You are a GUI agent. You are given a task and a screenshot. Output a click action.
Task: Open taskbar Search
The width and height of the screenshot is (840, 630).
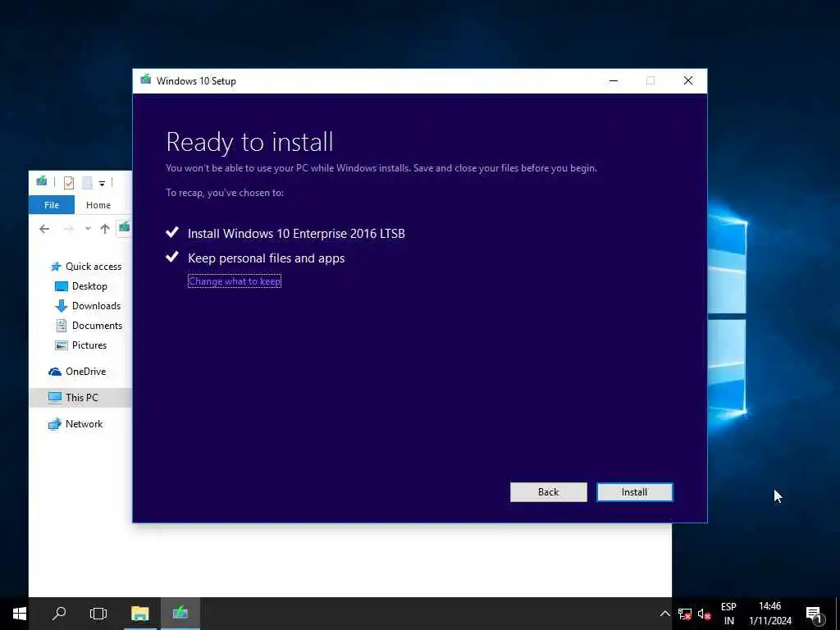pos(59,614)
